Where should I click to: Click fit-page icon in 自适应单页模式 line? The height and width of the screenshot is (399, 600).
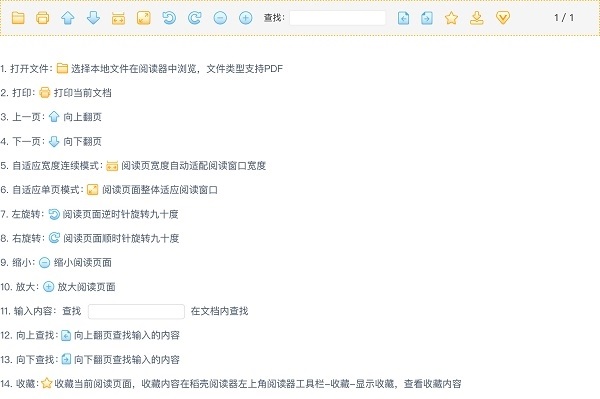[x=93, y=190]
